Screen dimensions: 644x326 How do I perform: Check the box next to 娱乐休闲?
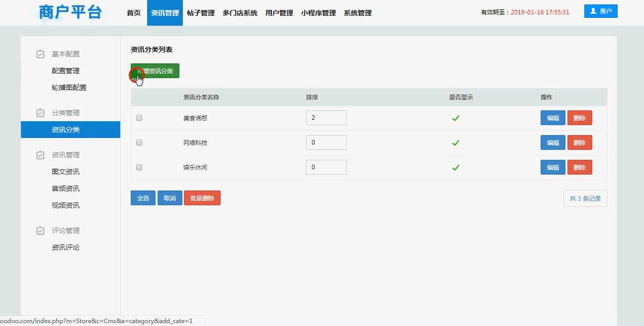pos(139,167)
